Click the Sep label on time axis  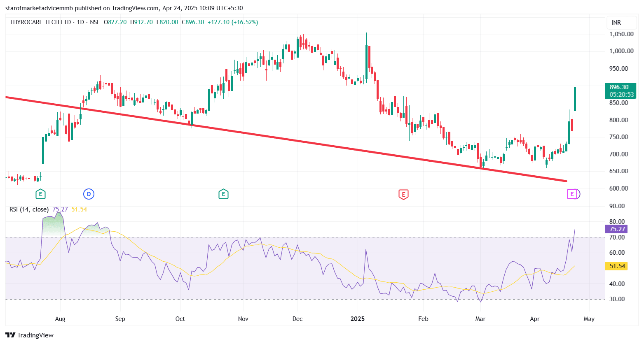pos(120,319)
